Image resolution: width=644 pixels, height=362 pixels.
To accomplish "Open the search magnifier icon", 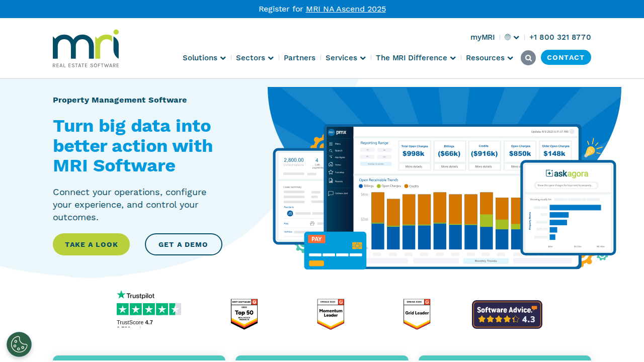I will pyautogui.click(x=528, y=58).
